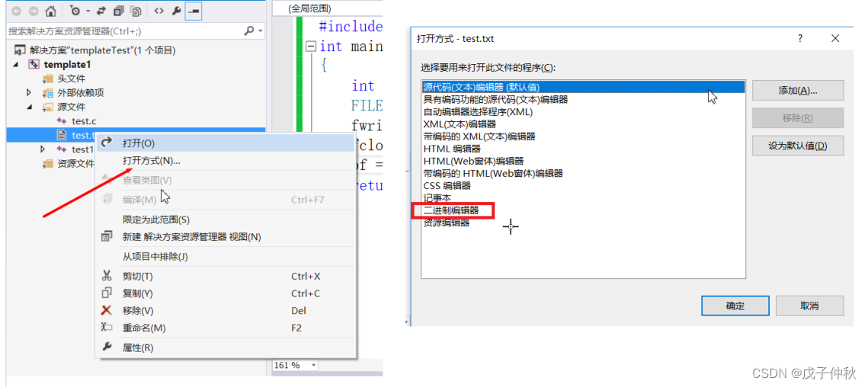Select 二进制编辑器 in the program list
This screenshot has width=868, height=387.
point(583,210)
